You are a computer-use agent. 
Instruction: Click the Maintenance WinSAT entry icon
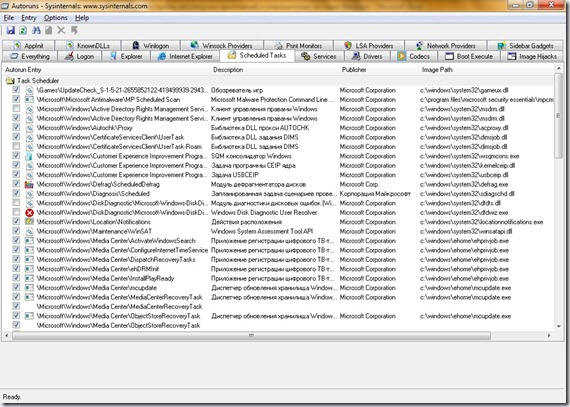[29, 231]
